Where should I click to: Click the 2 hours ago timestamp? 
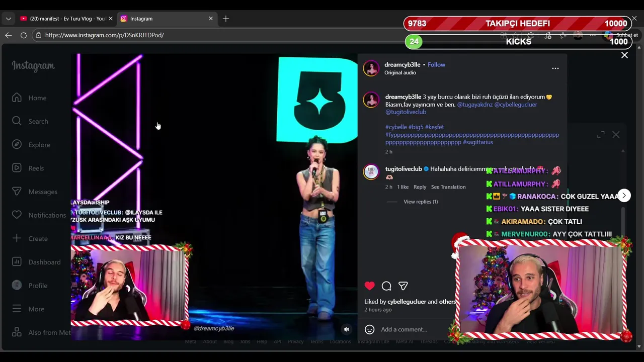coord(378,310)
